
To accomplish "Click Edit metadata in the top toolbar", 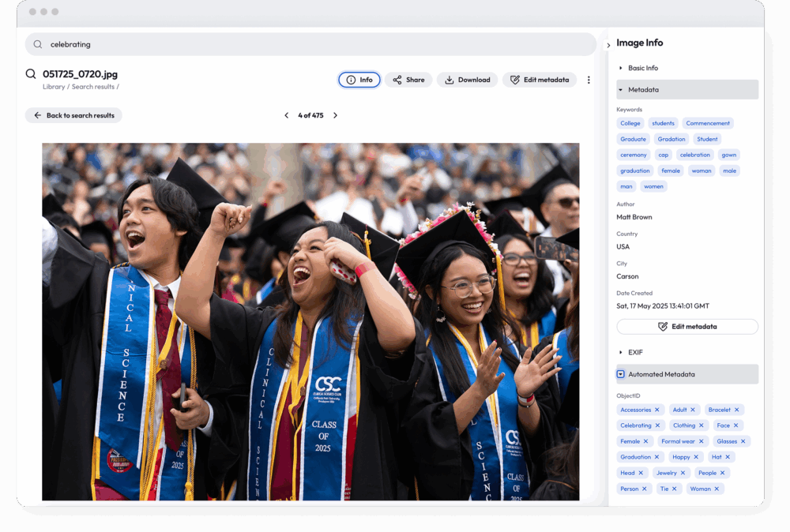I will (x=539, y=80).
